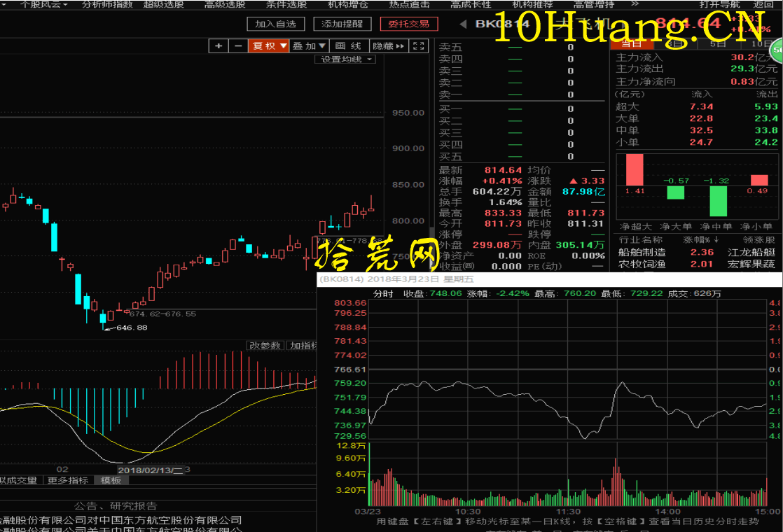Sort by 涨幅% column header

coord(701,240)
